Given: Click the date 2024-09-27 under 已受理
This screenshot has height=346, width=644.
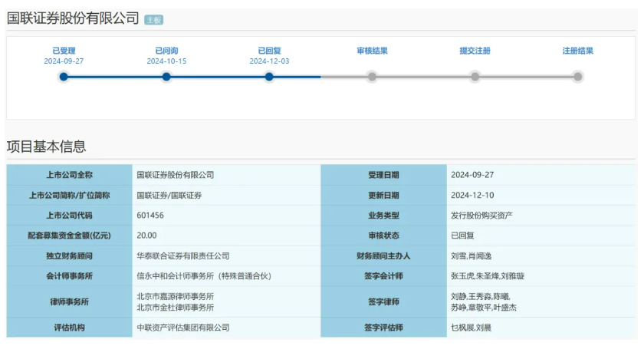Looking at the screenshot, I should coord(64,61).
